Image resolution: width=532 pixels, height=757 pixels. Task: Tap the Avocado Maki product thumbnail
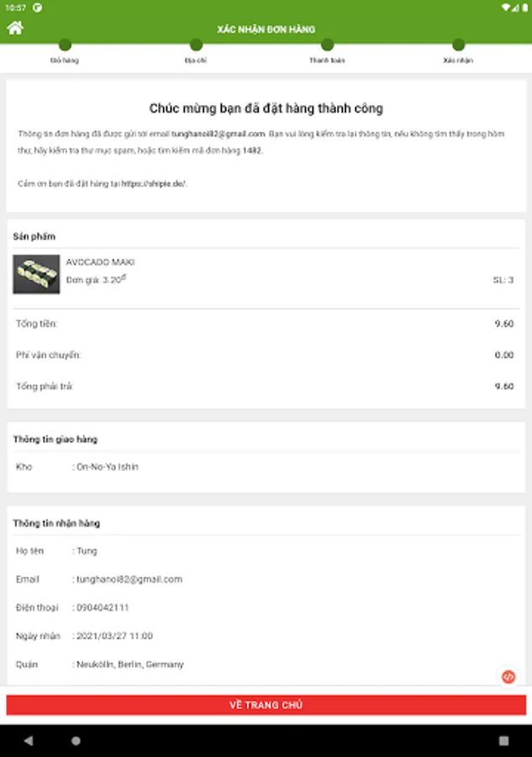pos(36,274)
